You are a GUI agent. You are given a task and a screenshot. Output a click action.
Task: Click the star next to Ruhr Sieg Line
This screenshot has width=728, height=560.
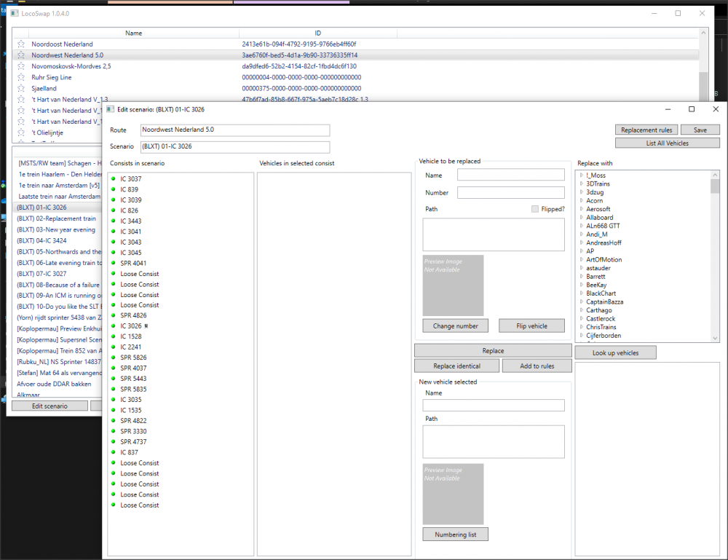point(21,77)
